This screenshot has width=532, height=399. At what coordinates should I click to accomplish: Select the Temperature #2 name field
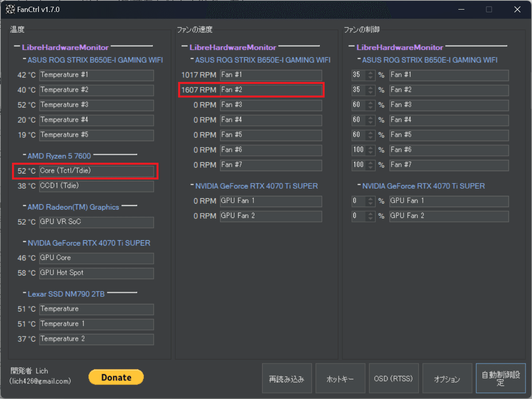point(97,90)
